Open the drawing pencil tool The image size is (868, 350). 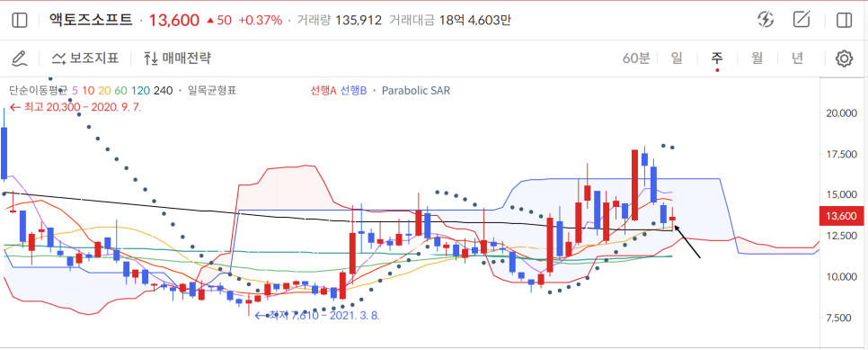(x=20, y=58)
